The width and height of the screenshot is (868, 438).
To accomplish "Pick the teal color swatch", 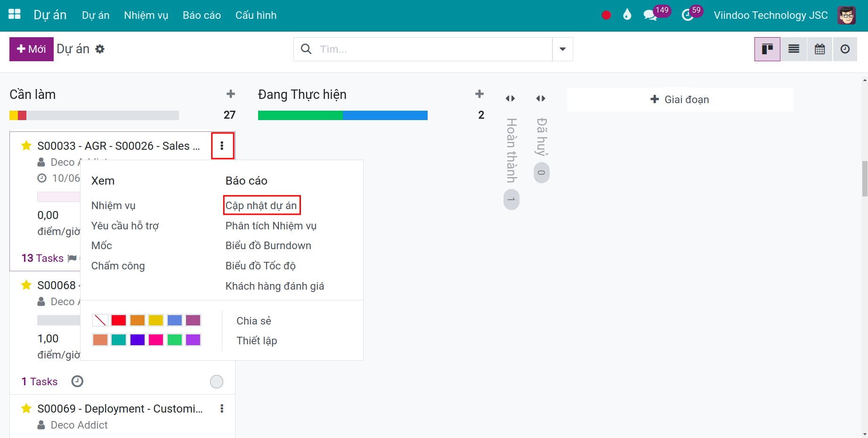I will 119,340.
